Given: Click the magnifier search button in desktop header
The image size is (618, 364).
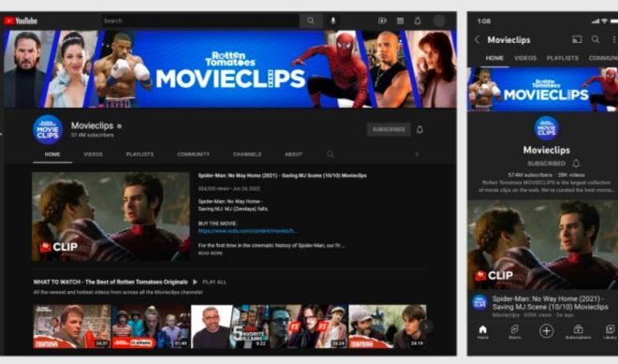Looking at the screenshot, I should [x=311, y=21].
